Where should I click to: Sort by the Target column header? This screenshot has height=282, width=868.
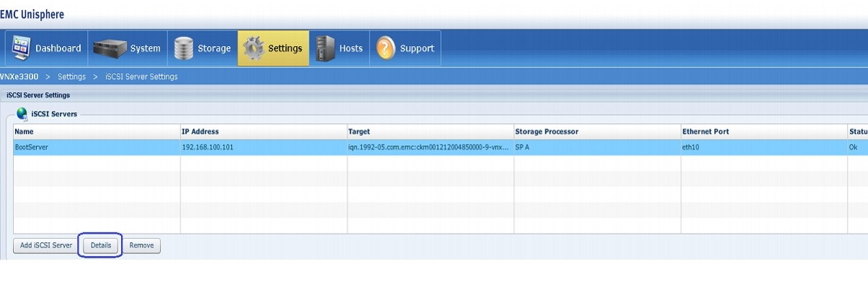(431, 132)
